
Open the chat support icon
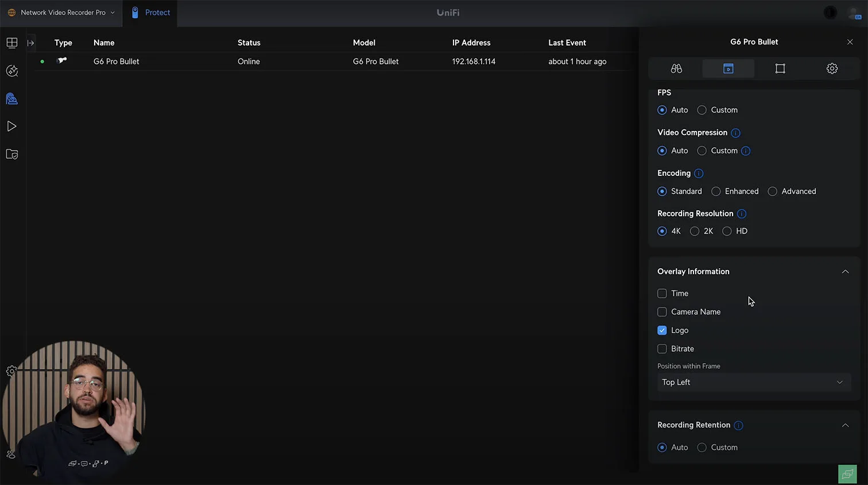847,474
